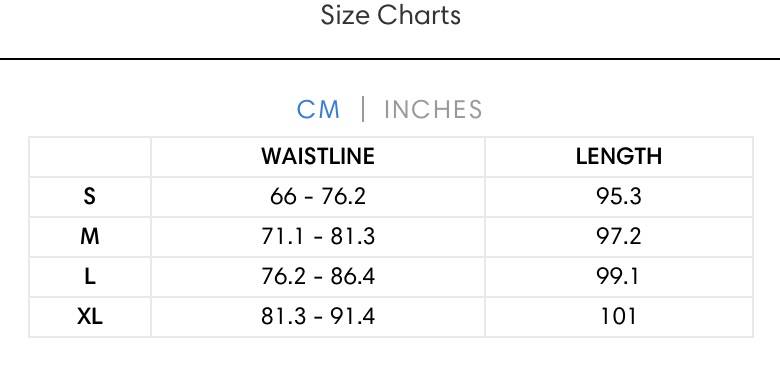Select length value 101
Viewport: 780px width, 392px height.
pos(619,317)
